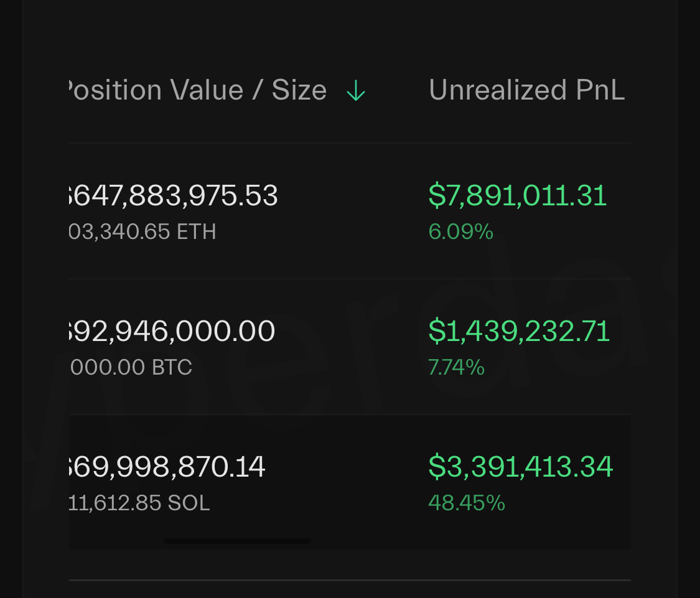Click the green sort arrow icon
The width and height of the screenshot is (700, 598).
pyautogui.click(x=356, y=91)
